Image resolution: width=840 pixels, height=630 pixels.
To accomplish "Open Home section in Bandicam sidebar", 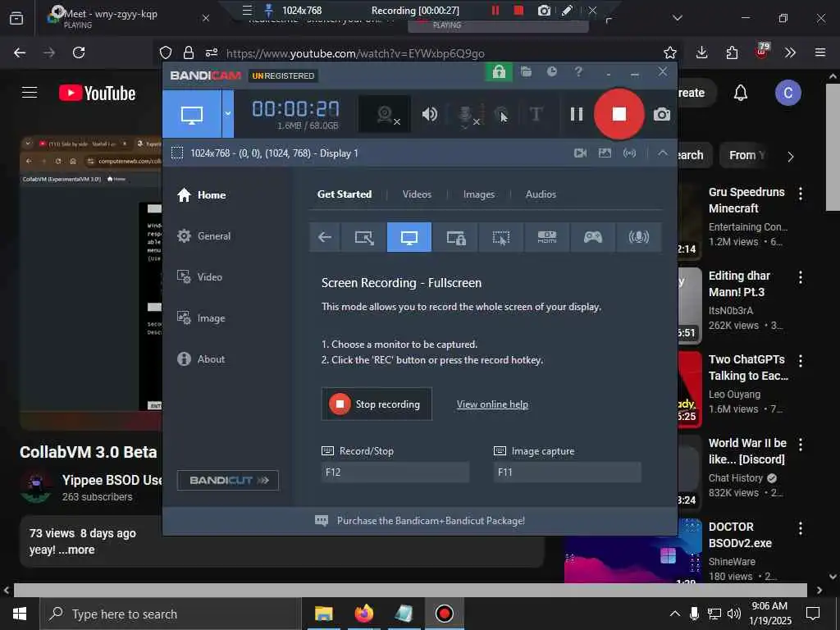I will [x=202, y=195].
